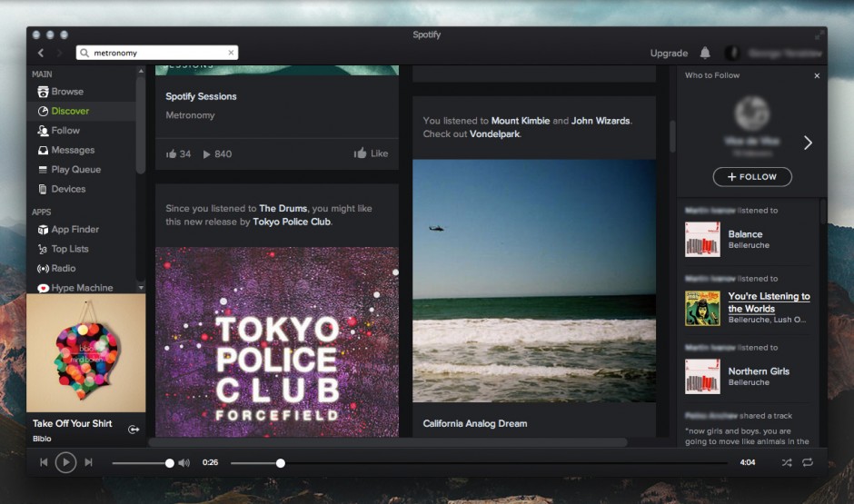Click the + FOLLOW button
This screenshot has height=504, width=854.
coord(752,177)
